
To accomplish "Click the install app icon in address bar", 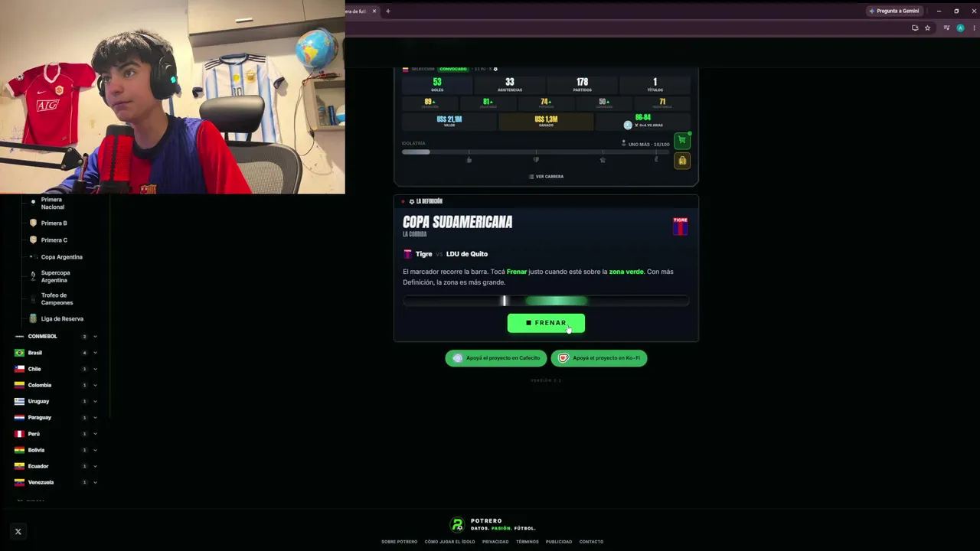I will coord(915,28).
